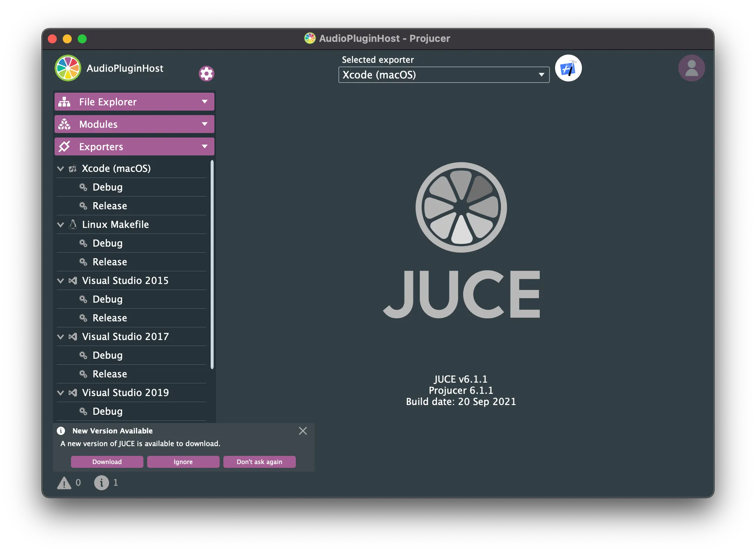
Task: Collapse the Visual Studio 2017 exporter
Action: pyautogui.click(x=61, y=337)
